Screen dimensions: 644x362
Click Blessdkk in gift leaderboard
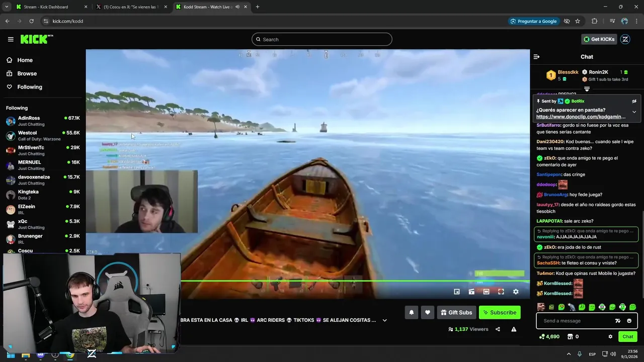[x=568, y=72]
